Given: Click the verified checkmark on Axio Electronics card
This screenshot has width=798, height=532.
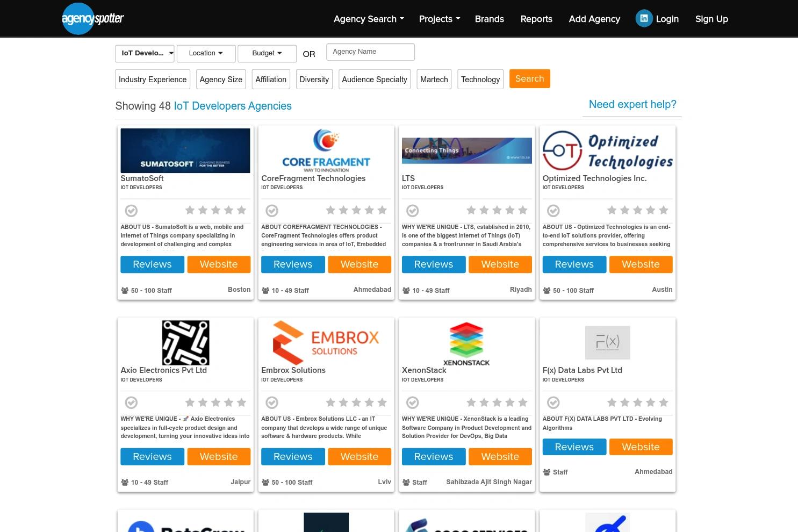Looking at the screenshot, I should point(131,402).
